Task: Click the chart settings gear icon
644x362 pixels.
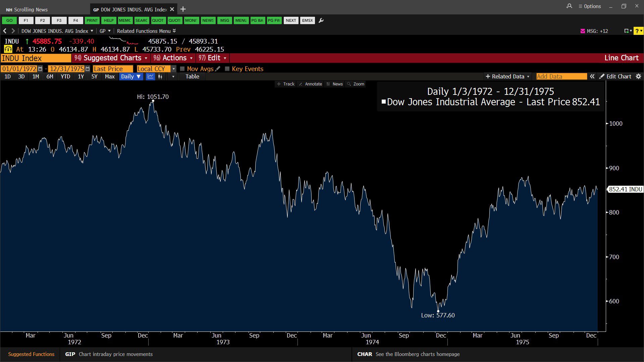Action: click(638, 76)
